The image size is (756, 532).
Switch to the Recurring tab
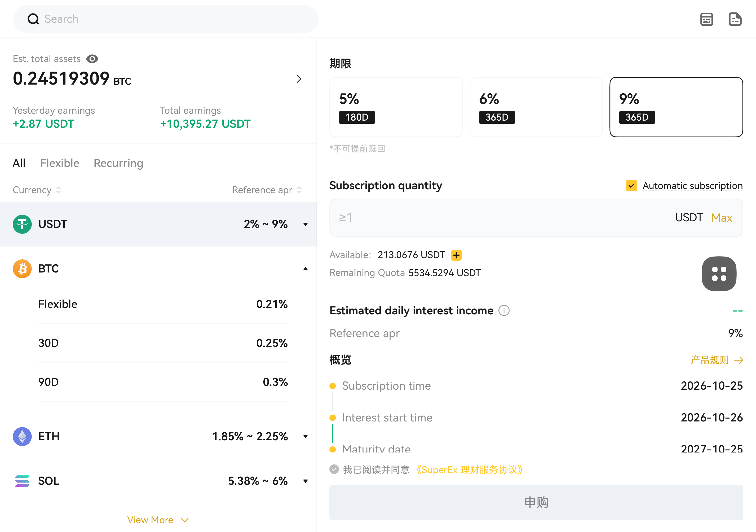point(118,163)
